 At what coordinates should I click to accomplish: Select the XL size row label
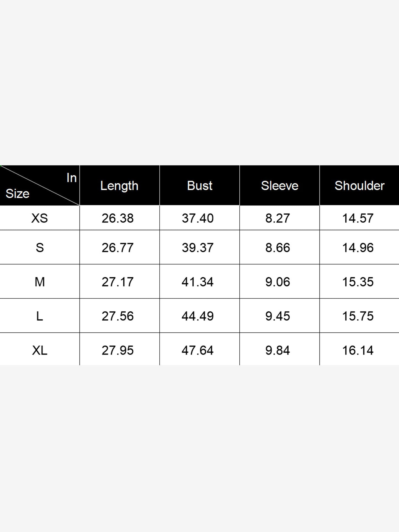tap(39, 350)
